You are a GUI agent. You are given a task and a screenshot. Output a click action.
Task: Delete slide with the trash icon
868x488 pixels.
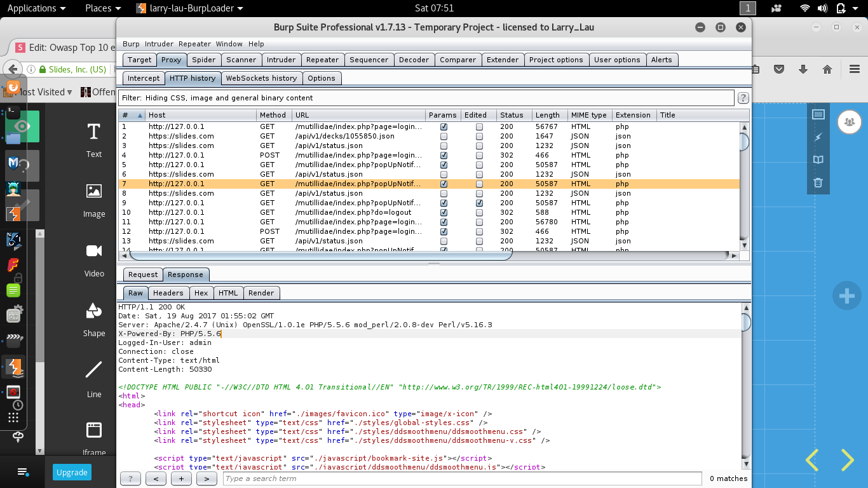(x=818, y=182)
